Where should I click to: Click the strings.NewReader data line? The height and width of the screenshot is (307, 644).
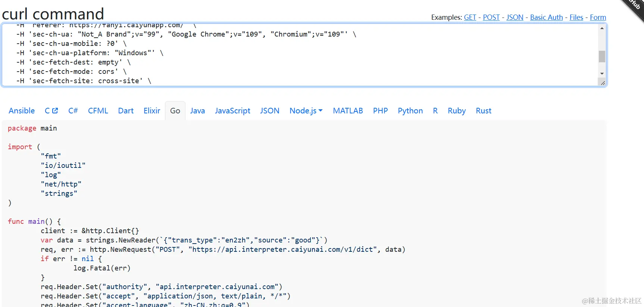click(x=184, y=240)
